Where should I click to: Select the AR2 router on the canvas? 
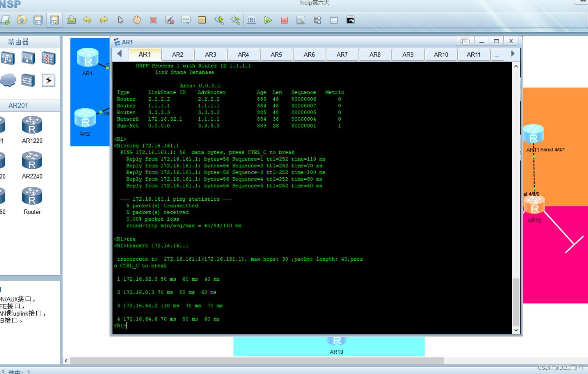point(85,118)
